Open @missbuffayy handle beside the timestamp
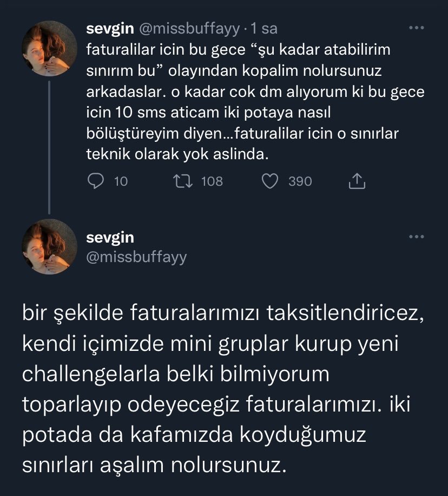Image resolution: width=448 pixels, height=496 pixels. (187, 29)
